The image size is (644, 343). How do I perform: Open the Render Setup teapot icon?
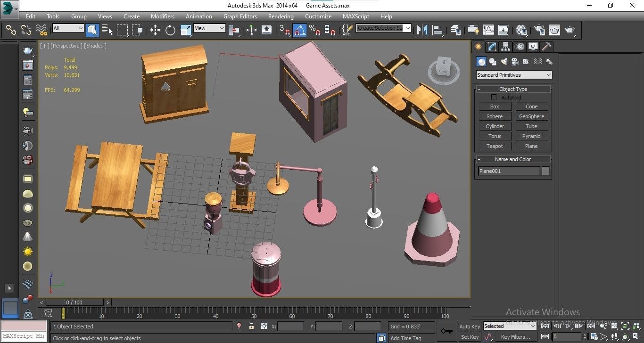tap(539, 30)
